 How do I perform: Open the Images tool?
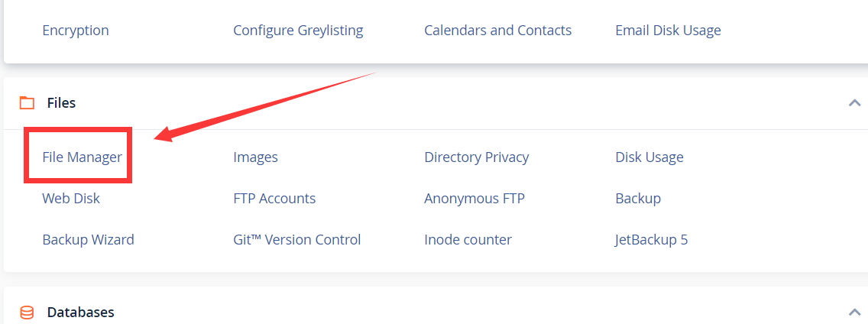click(255, 157)
